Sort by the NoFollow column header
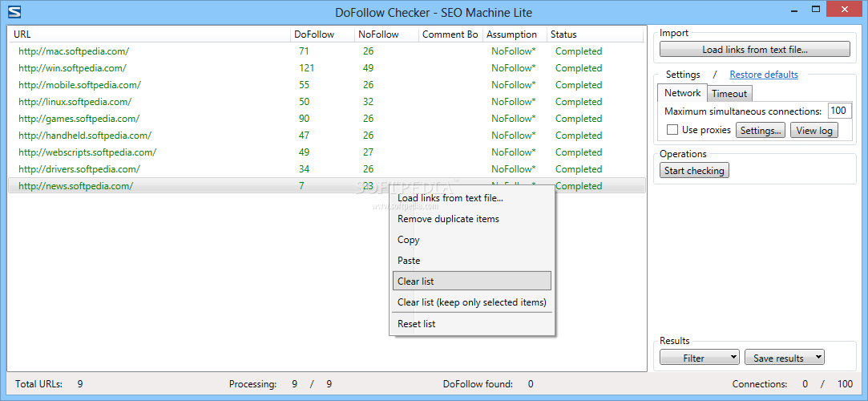Screen dimensions: 868x401 click(386, 34)
